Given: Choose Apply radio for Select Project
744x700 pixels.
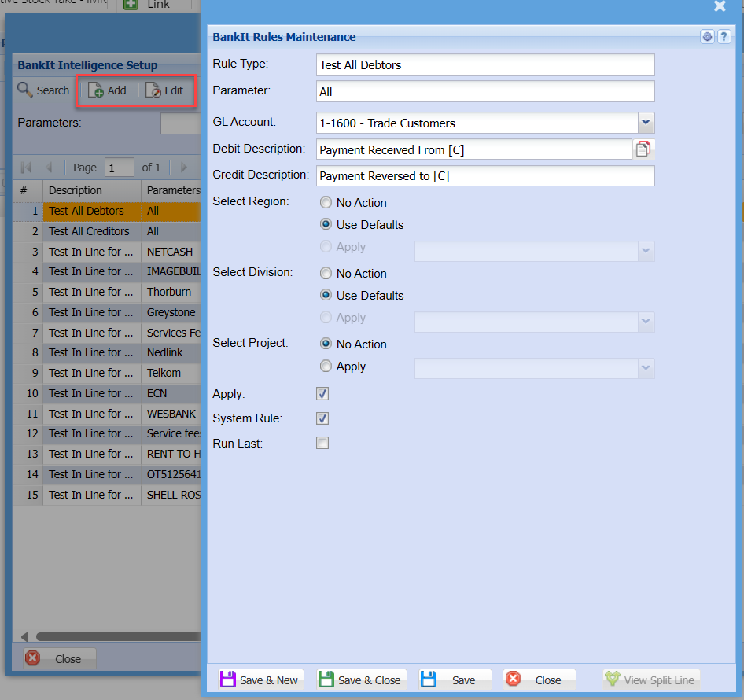Looking at the screenshot, I should coord(326,367).
